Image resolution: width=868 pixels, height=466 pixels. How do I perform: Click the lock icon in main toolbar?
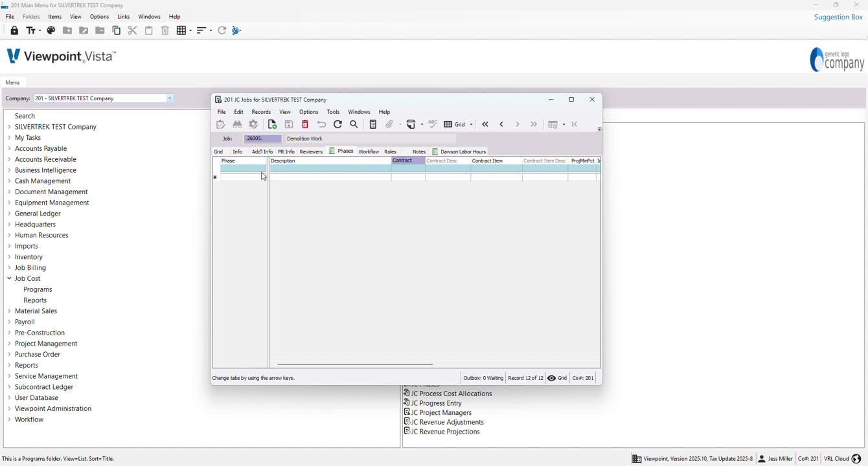click(14, 30)
